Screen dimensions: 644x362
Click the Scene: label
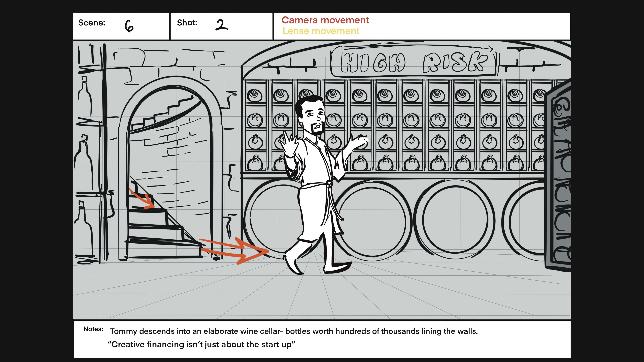(x=92, y=23)
